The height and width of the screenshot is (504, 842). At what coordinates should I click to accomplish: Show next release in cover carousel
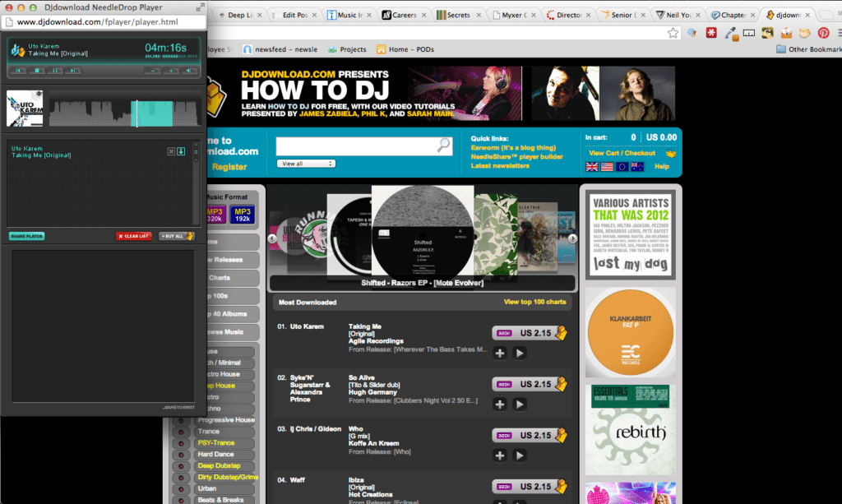[572, 238]
